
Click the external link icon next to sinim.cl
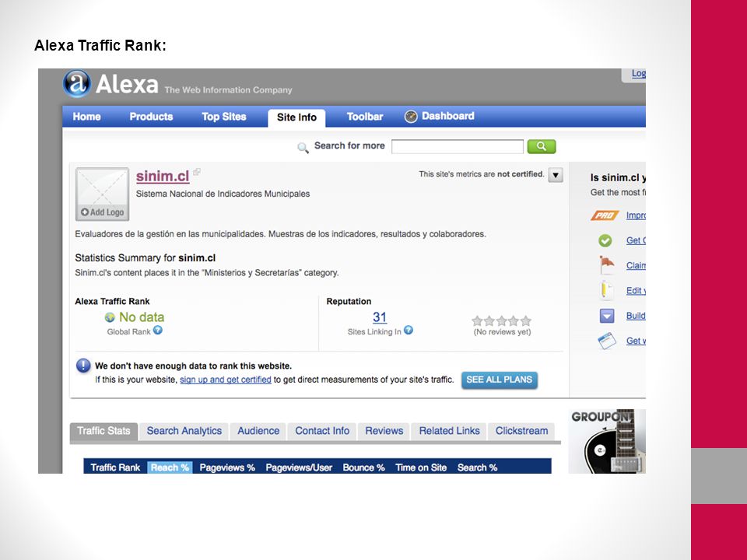point(197,172)
